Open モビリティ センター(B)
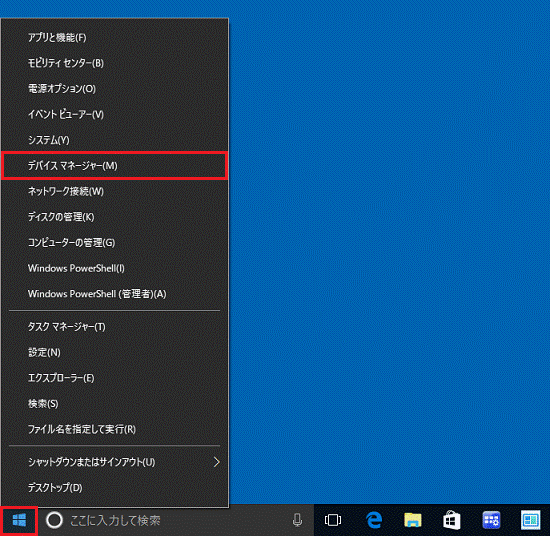The height and width of the screenshot is (536, 550). click(x=115, y=63)
